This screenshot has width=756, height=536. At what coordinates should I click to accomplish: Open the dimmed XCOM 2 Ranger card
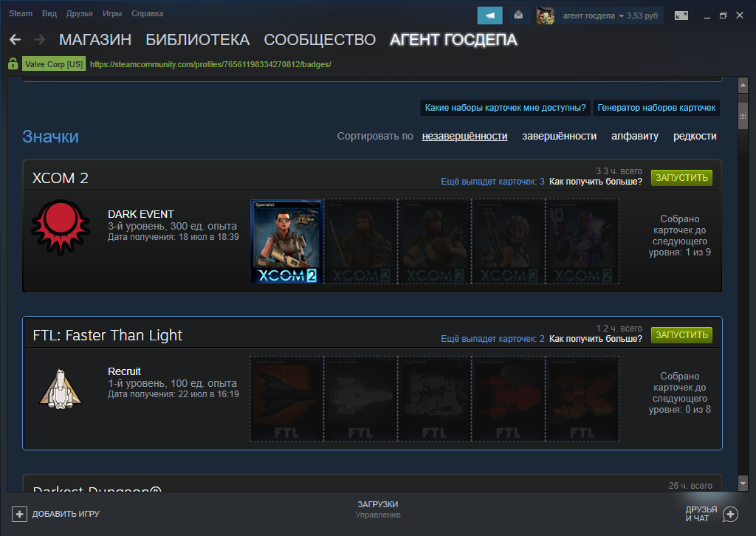point(360,241)
